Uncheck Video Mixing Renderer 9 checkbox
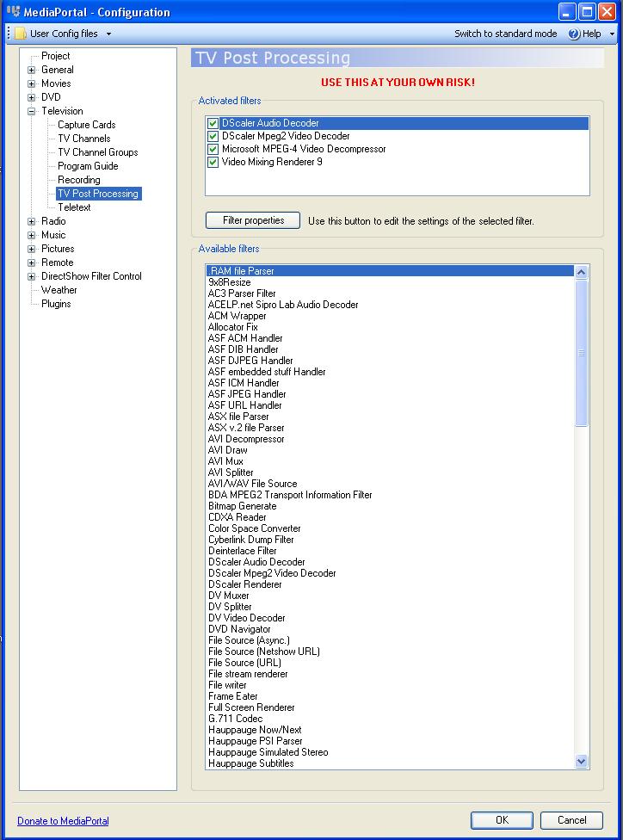This screenshot has height=840, width=623. point(213,162)
